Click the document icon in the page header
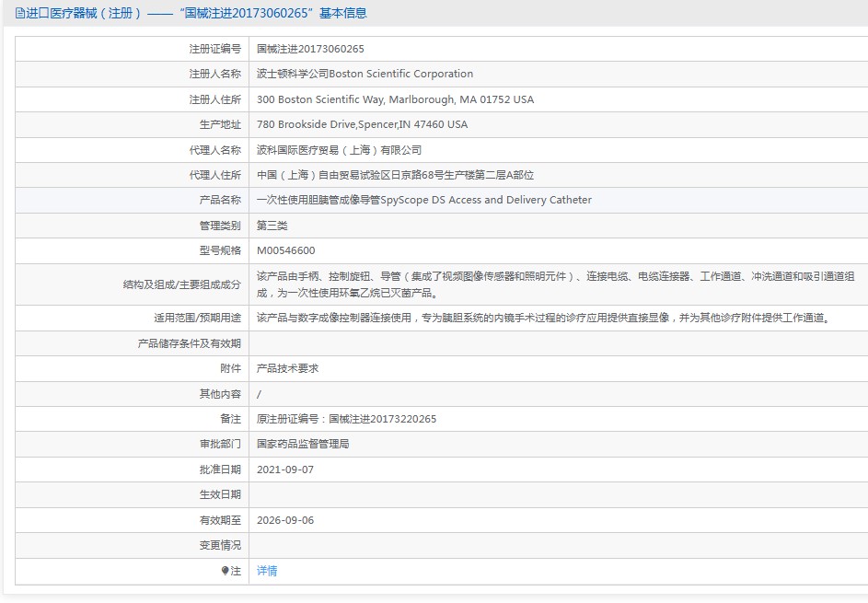Viewport: 868px width, 603px height. coord(20,14)
